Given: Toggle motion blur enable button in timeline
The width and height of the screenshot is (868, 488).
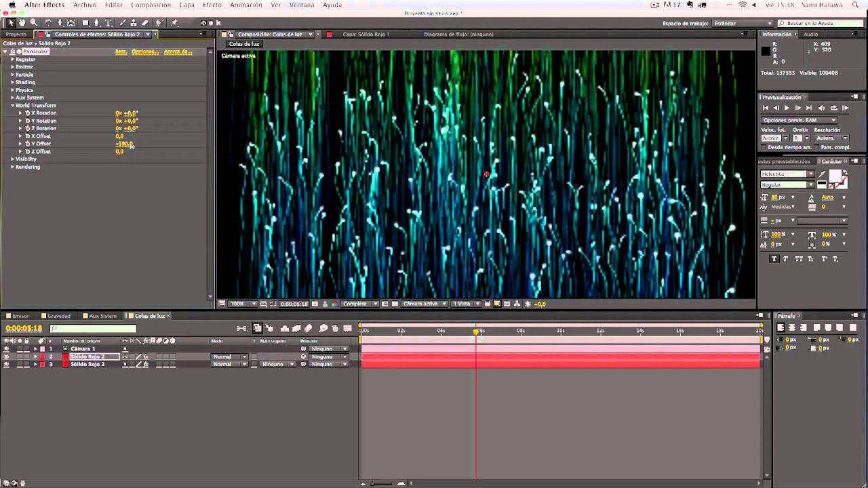Looking at the screenshot, I should [x=308, y=328].
